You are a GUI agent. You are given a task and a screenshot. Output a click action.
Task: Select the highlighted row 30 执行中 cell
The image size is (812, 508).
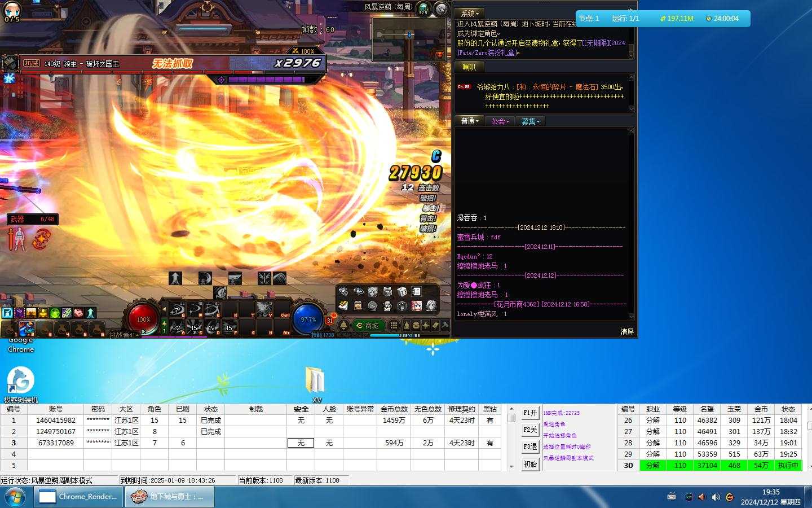tap(788, 466)
